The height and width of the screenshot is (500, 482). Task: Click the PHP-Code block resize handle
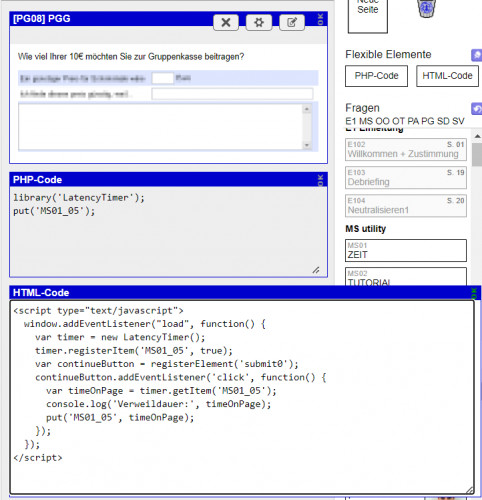click(316, 270)
